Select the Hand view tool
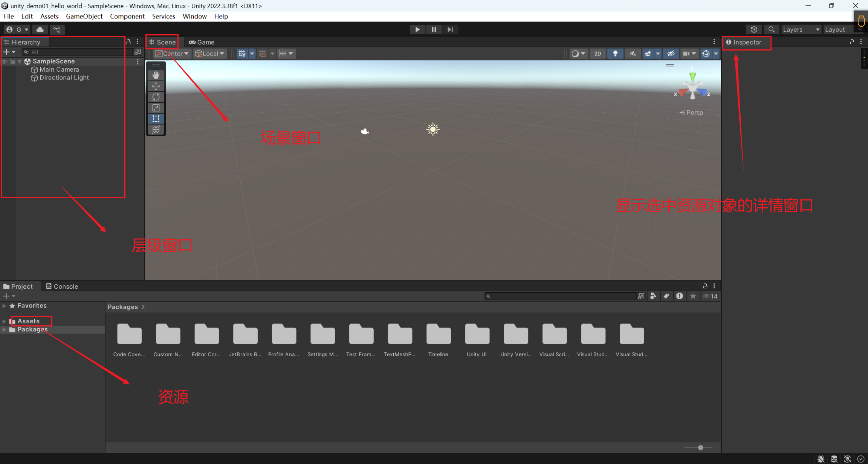 [156, 75]
